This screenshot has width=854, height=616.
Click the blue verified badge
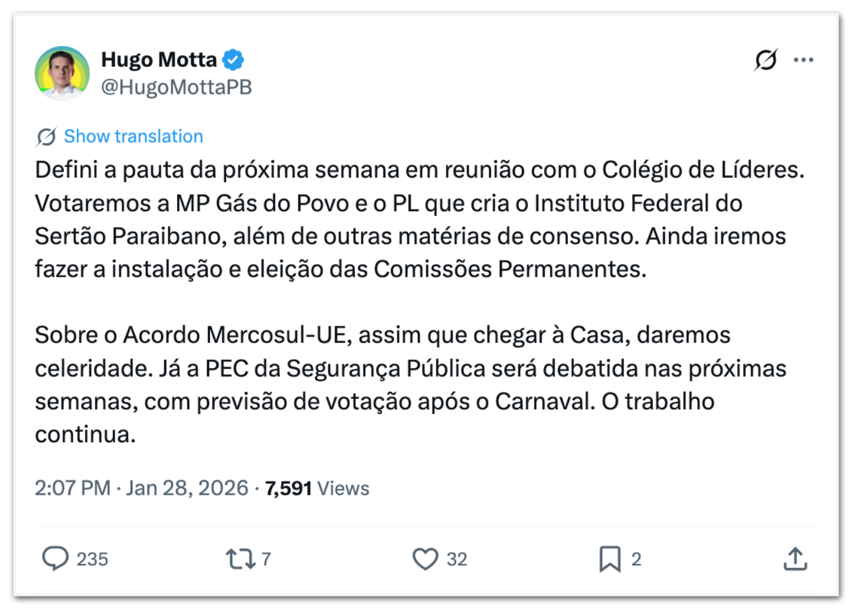click(x=233, y=59)
